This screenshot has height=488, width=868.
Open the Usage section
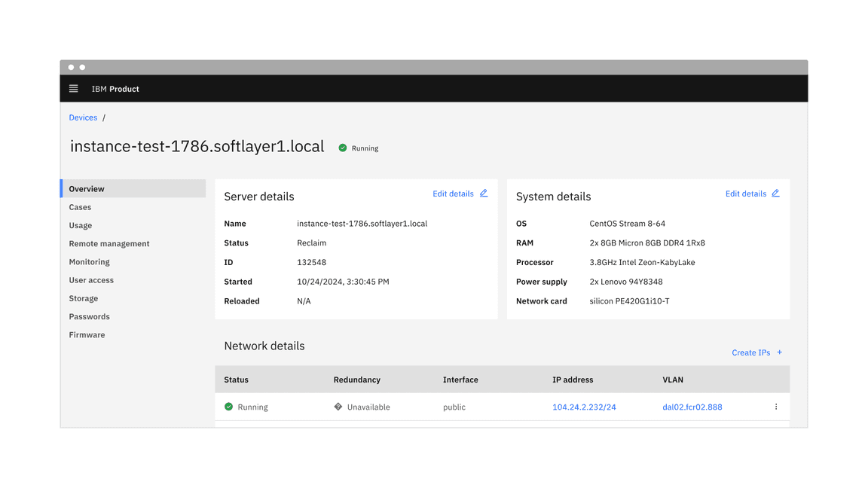(x=81, y=225)
